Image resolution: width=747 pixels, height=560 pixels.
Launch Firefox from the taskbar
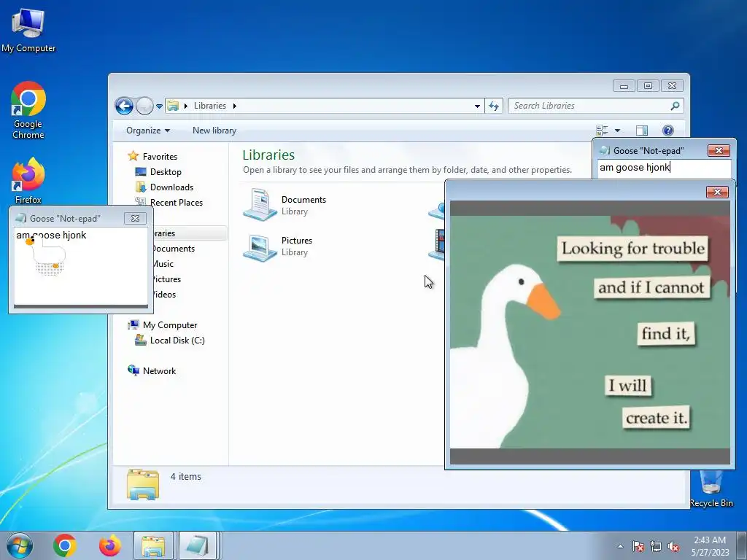[x=110, y=545]
